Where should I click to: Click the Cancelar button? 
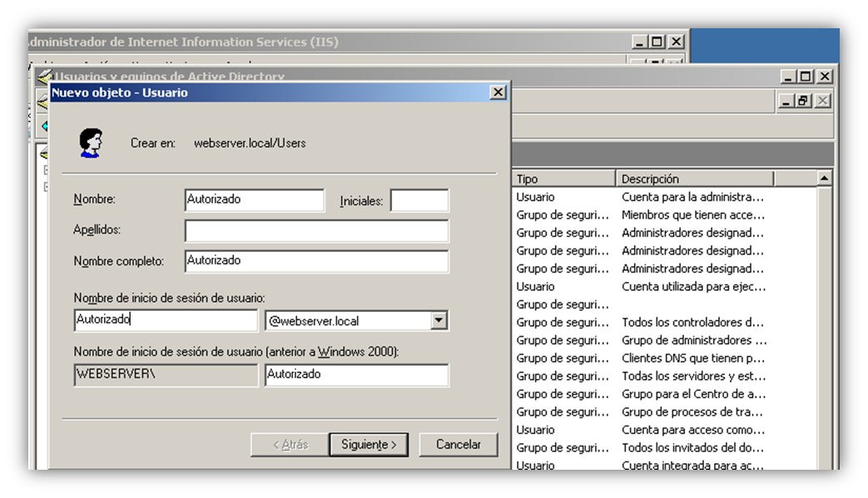458,445
